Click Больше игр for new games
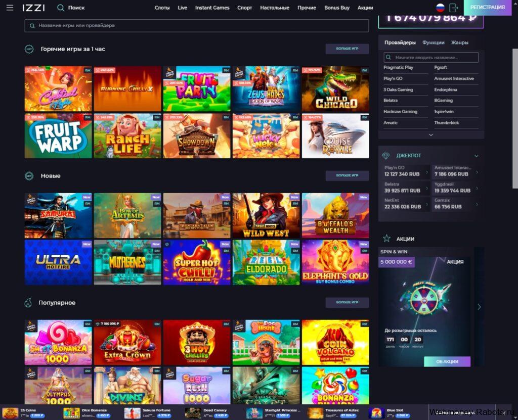This screenshot has height=420, width=518. pyautogui.click(x=347, y=175)
